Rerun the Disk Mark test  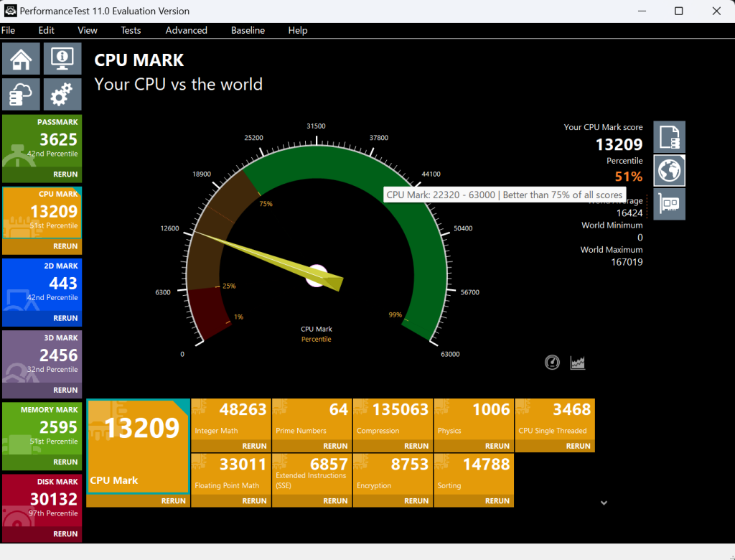[65, 534]
